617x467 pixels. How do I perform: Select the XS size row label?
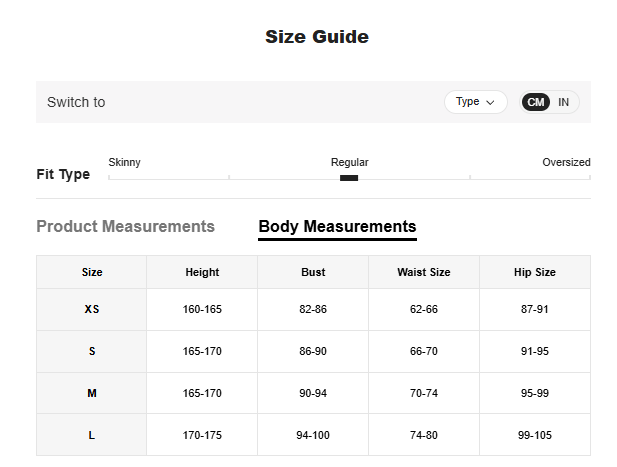click(92, 310)
